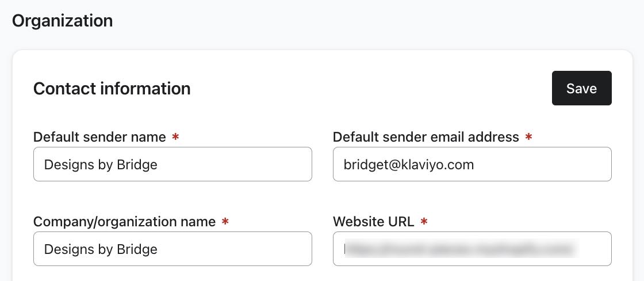
Task: Click the red asterisk beside Default sender name
Action: coord(175,137)
